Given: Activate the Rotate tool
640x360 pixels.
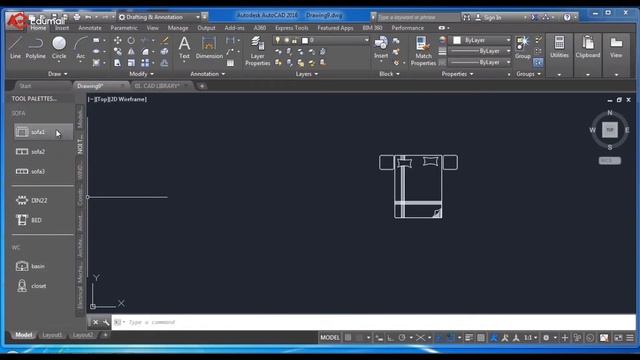Looking at the screenshot, I should click(x=131, y=40).
